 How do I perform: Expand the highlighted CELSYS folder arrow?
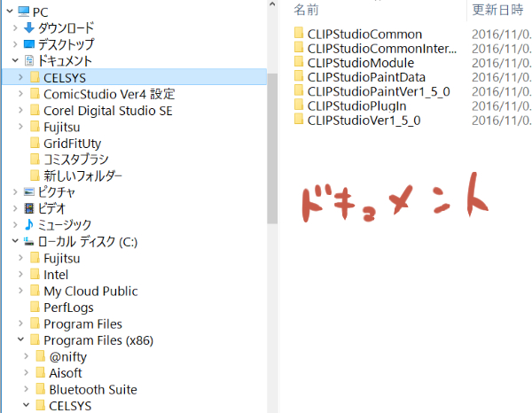click(x=20, y=77)
